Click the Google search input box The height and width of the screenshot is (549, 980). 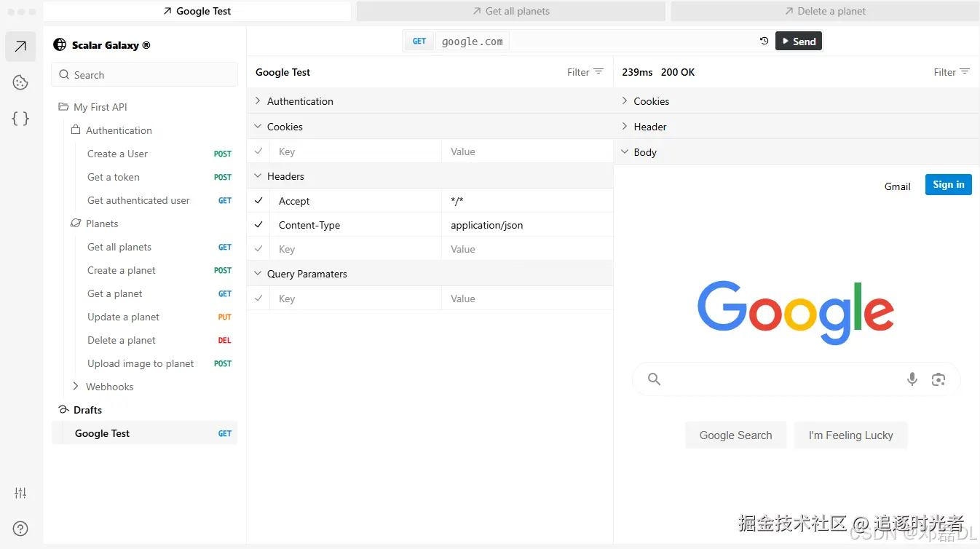[x=796, y=379]
